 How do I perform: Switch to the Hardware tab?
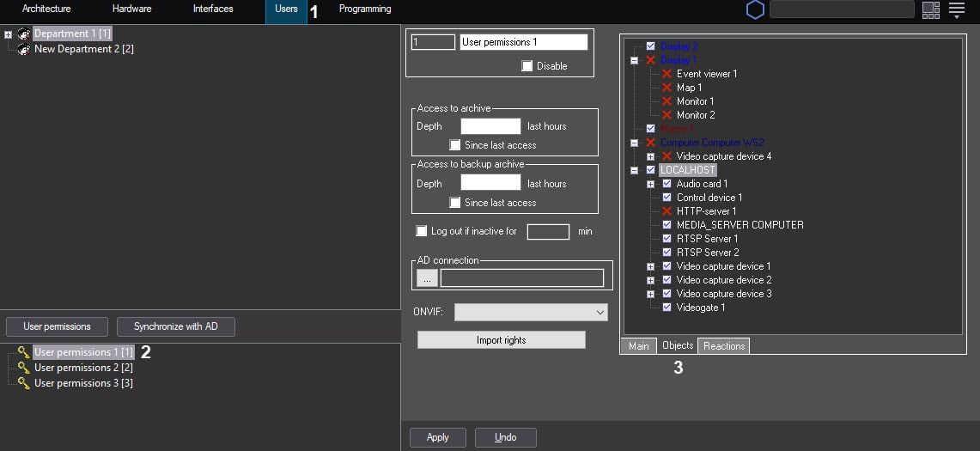pyautogui.click(x=132, y=9)
